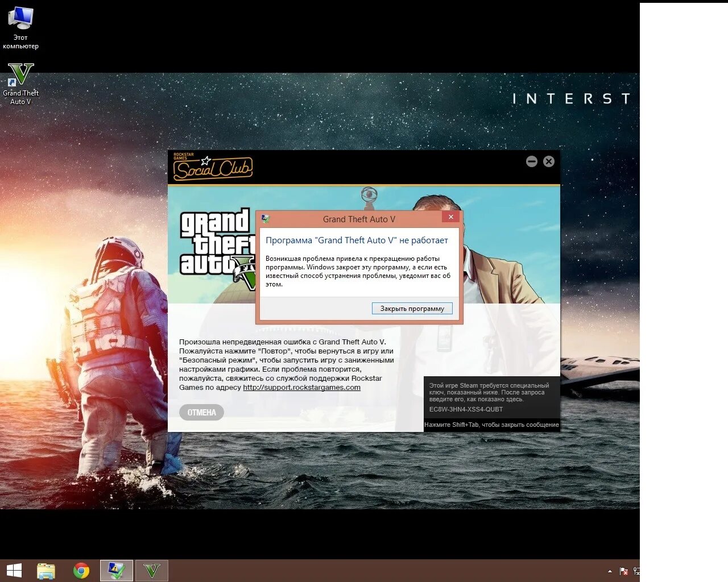Screen dimensions: 728x582
Task: Click the 'Закрыть программу' button
Action: point(412,309)
